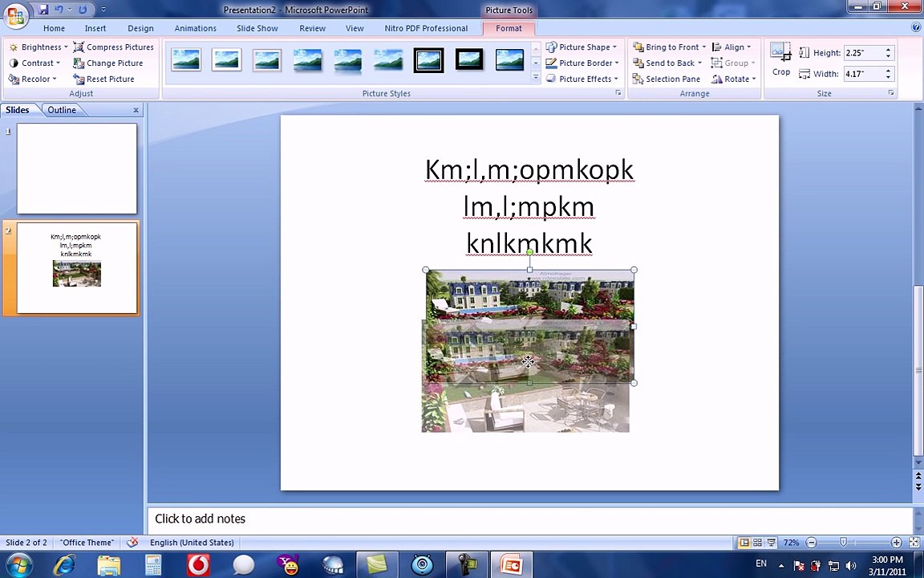Click the zoom slider handle

[843, 543]
